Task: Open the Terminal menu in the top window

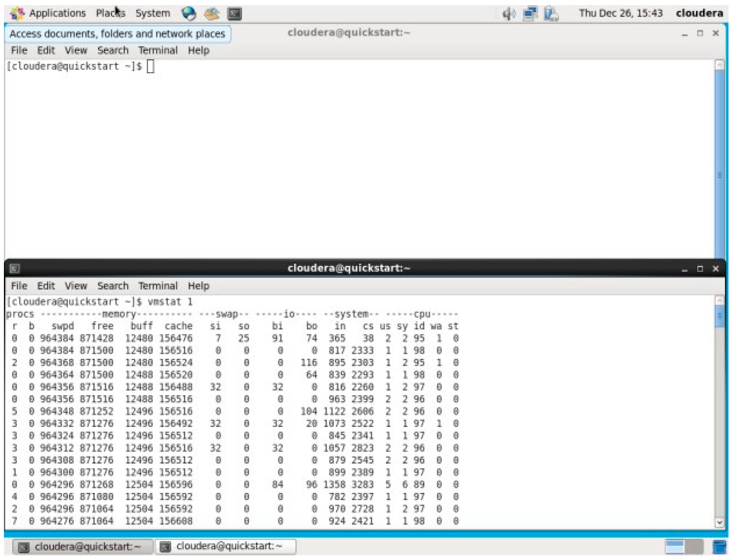Action: [x=158, y=50]
